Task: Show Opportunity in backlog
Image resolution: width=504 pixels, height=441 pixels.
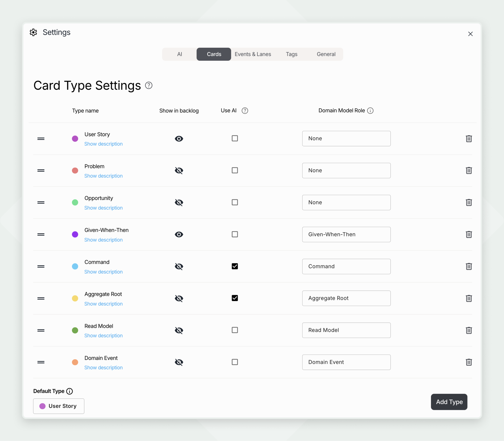Action: [x=179, y=202]
